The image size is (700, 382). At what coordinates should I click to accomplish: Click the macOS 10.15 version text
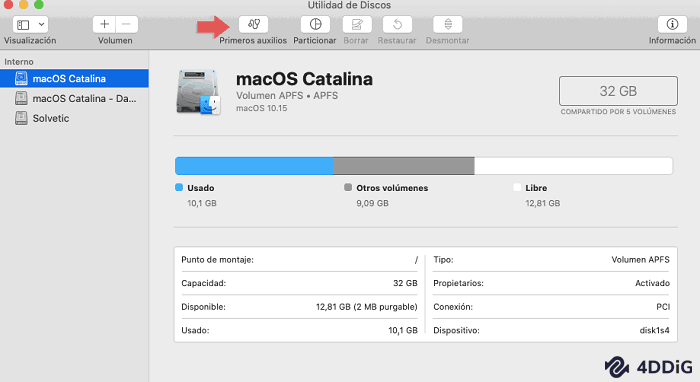(x=261, y=108)
